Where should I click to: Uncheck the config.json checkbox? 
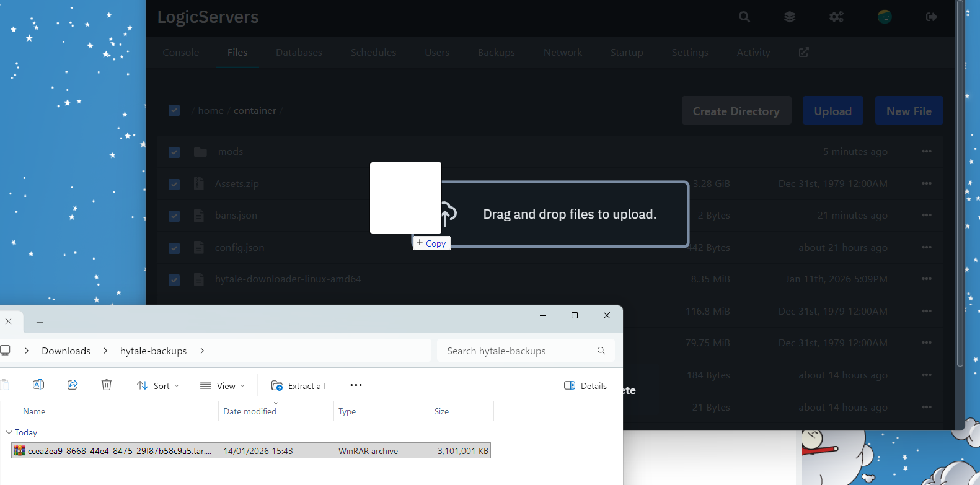pyautogui.click(x=174, y=248)
